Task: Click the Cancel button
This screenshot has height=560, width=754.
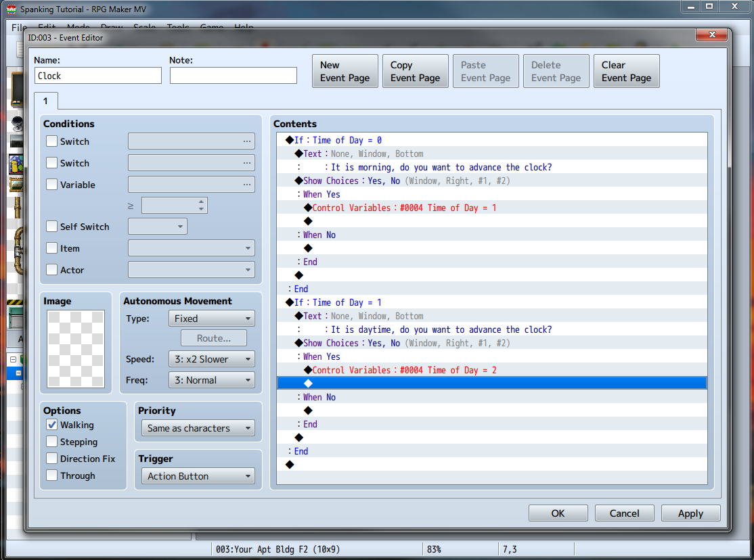Action: click(x=624, y=513)
